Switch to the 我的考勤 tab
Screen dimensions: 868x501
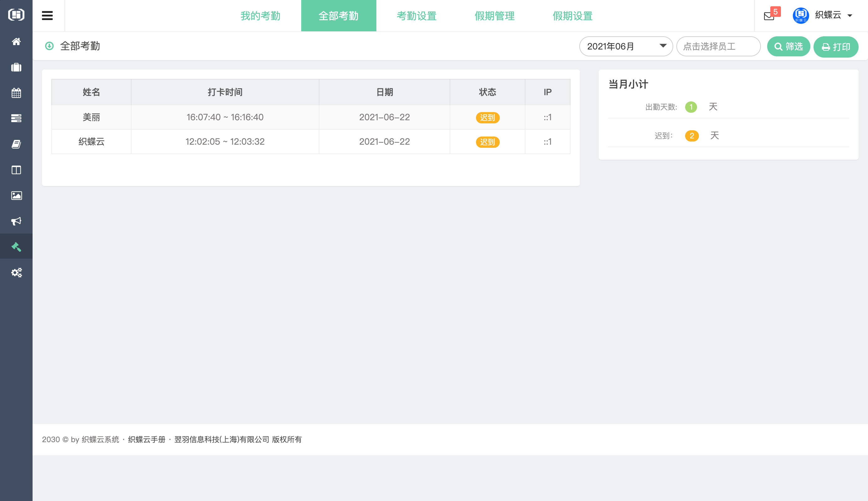(x=261, y=16)
